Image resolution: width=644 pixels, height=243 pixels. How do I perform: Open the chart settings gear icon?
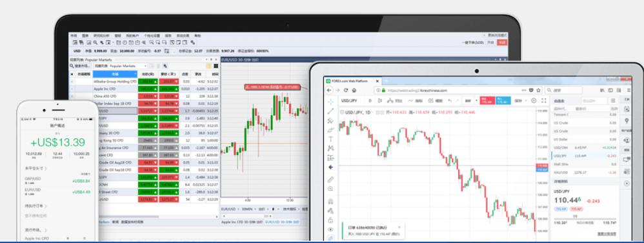click(x=534, y=100)
